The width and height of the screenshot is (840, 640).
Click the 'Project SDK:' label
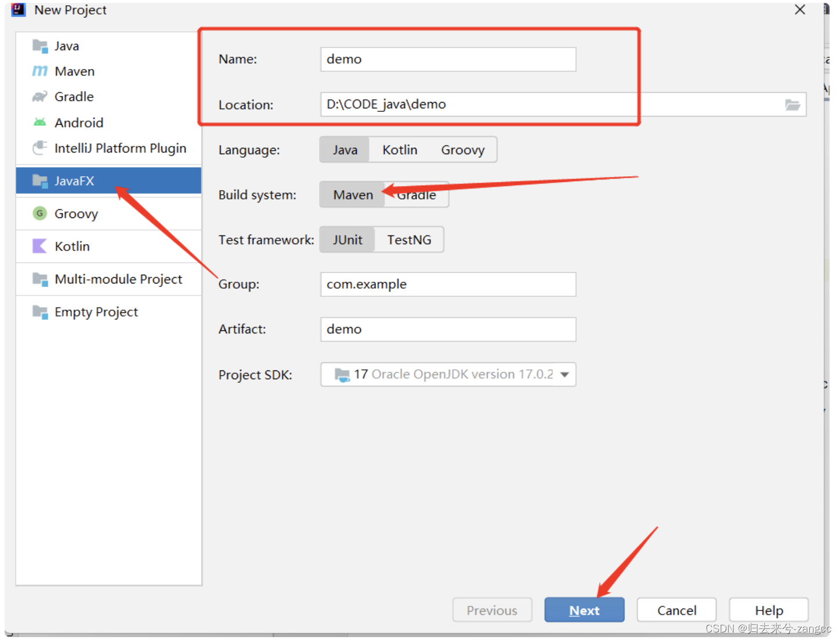[x=255, y=375]
